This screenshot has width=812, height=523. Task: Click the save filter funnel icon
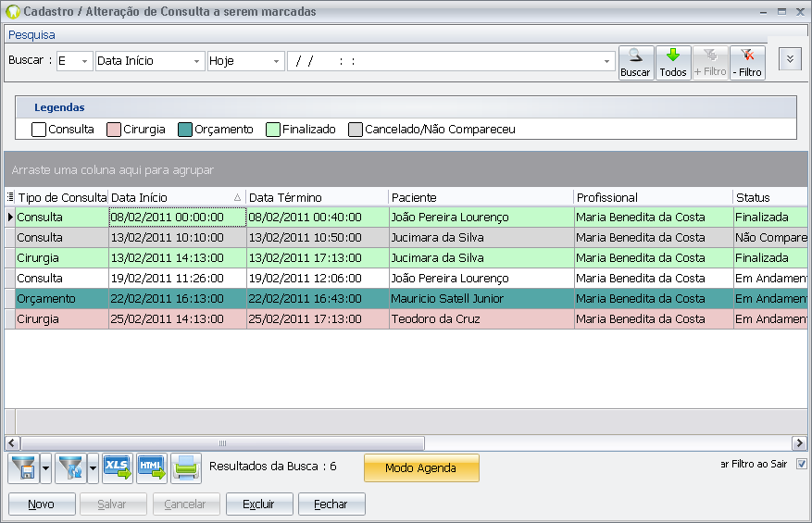pos(23,468)
